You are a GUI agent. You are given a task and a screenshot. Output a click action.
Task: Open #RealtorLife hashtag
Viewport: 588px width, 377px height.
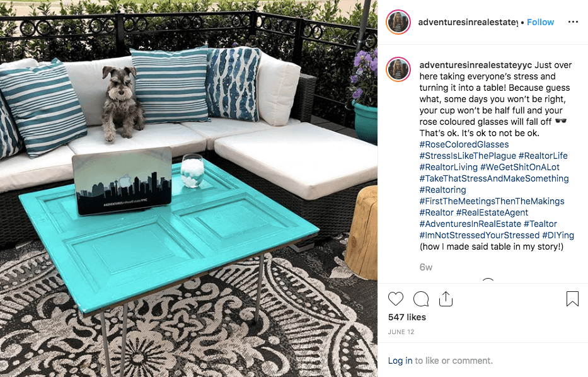(543, 156)
